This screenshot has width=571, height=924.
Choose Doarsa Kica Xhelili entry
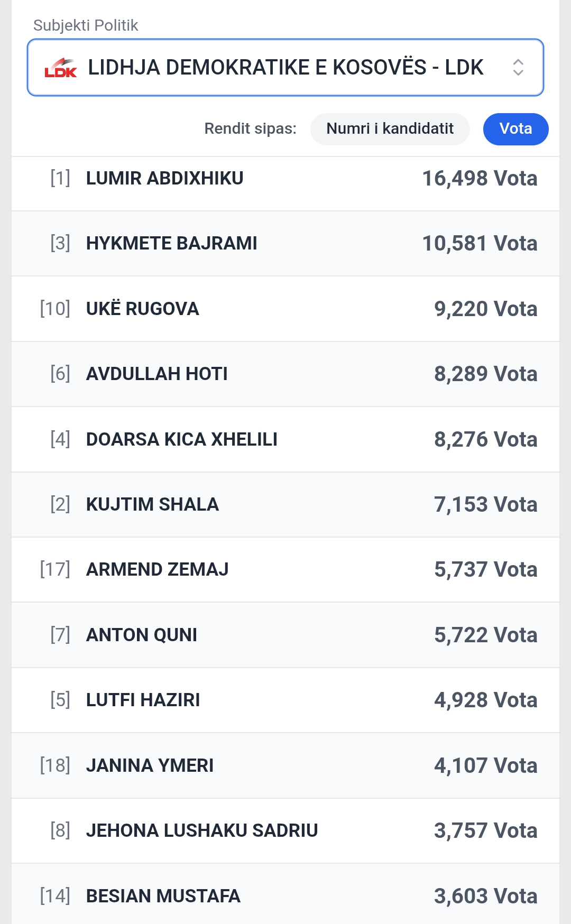(x=285, y=439)
